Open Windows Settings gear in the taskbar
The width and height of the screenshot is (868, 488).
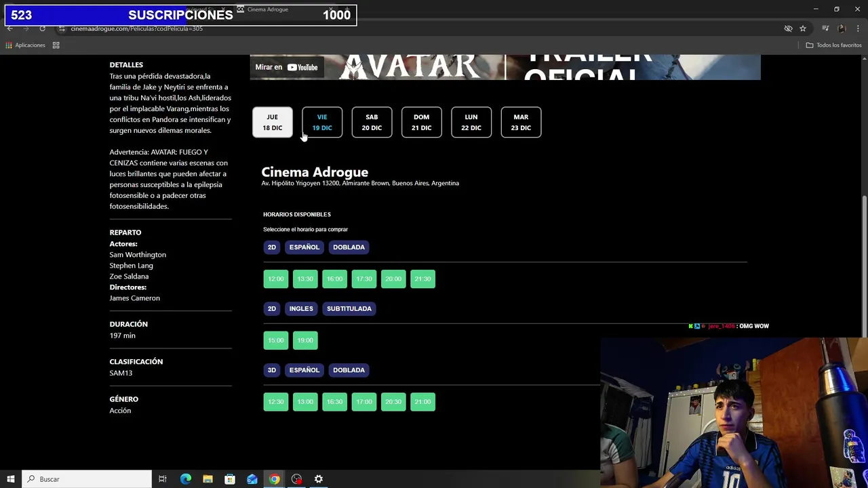click(319, 479)
